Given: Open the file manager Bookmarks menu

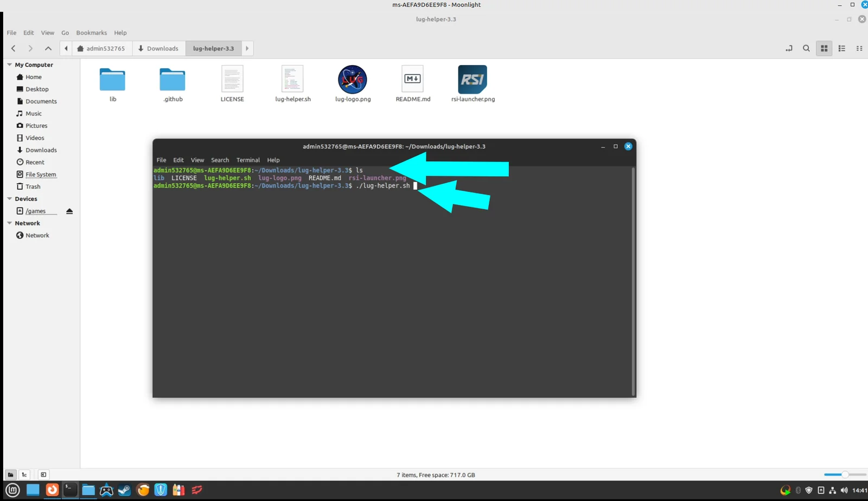Looking at the screenshot, I should 91,33.
